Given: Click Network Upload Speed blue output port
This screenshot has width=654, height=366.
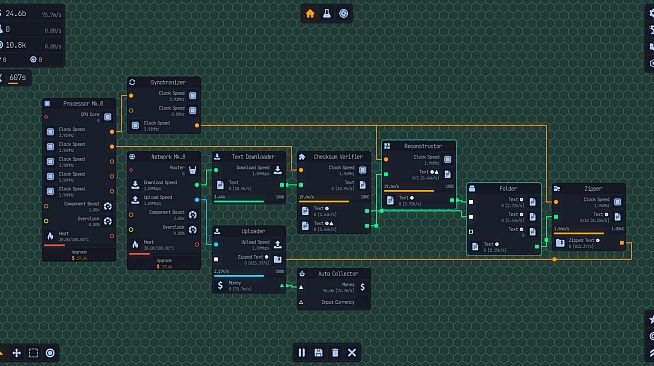Looking at the screenshot, I should pyautogui.click(x=197, y=200).
